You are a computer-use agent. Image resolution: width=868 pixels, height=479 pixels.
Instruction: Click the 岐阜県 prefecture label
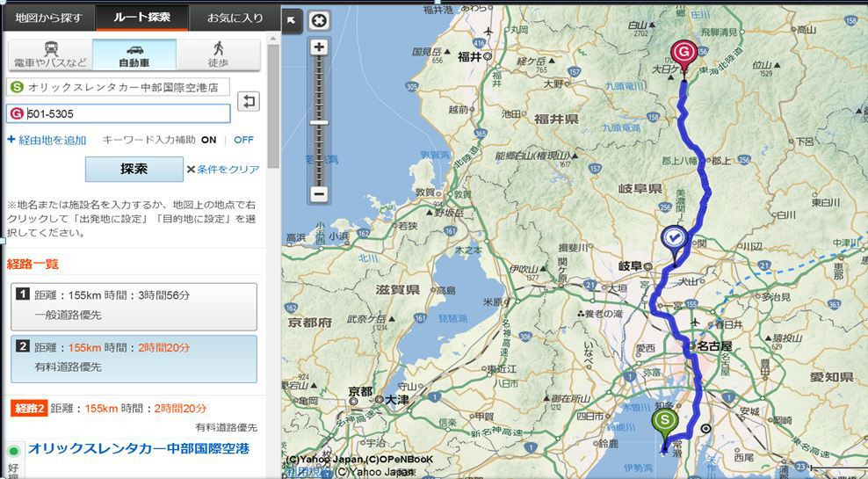[x=640, y=189]
